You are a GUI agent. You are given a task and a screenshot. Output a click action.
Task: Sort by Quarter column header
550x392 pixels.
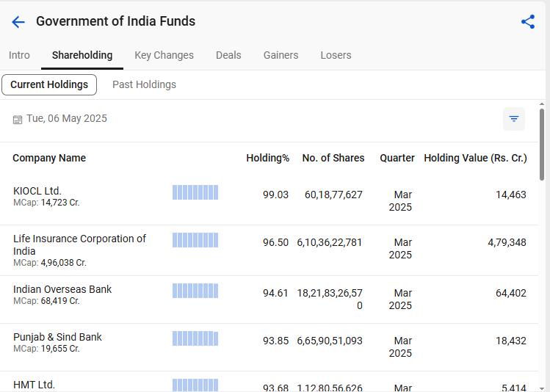(x=397, y=158)
